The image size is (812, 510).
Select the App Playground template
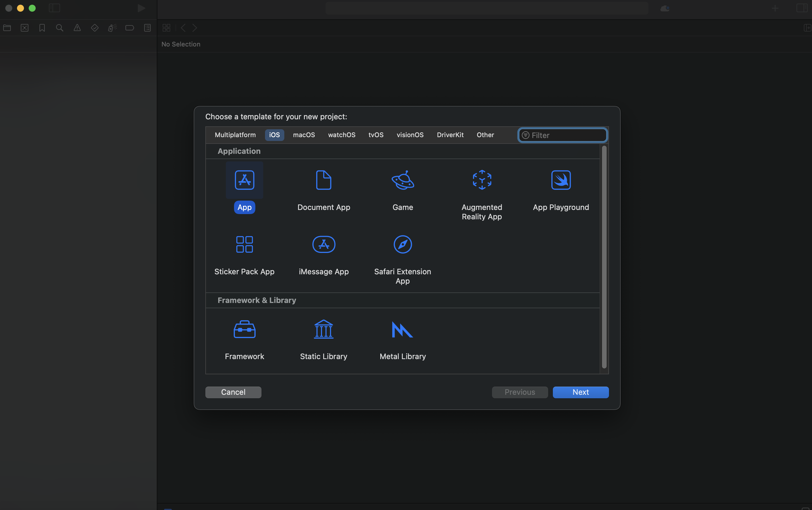(x=561, y=180)
